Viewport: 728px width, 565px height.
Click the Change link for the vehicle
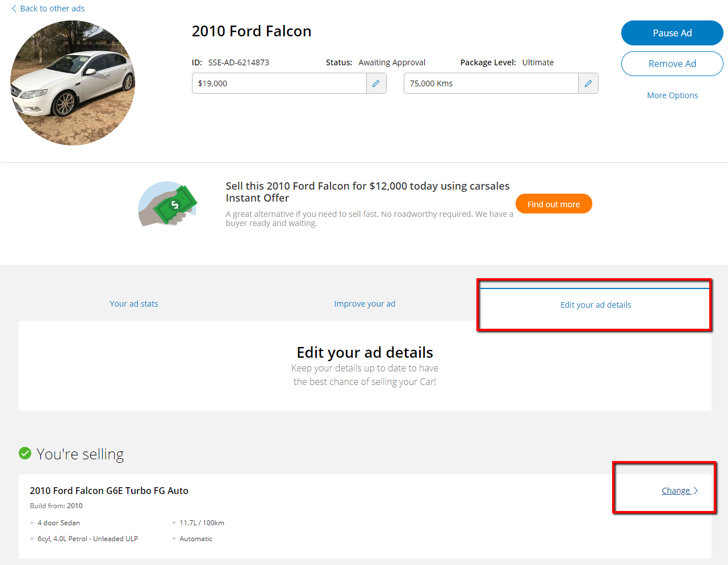point(676,491)
